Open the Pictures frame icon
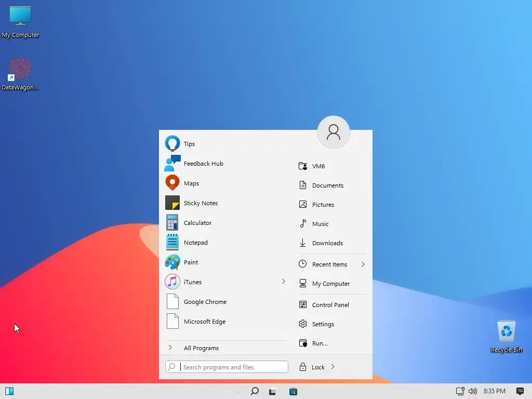 303,204
